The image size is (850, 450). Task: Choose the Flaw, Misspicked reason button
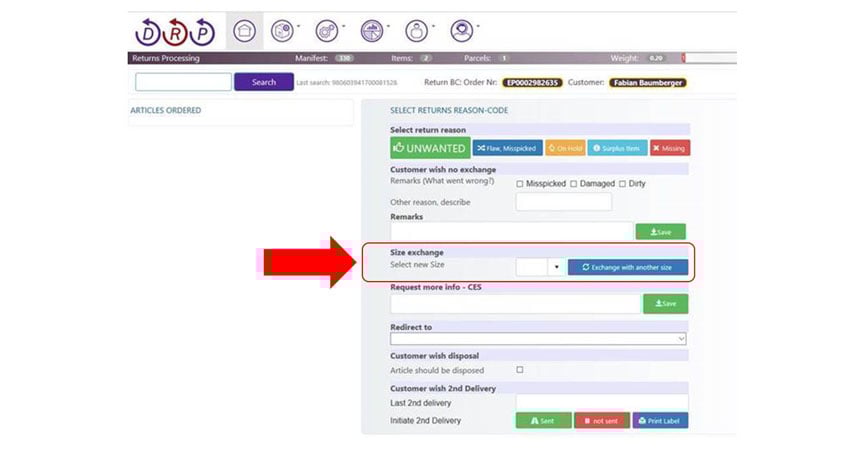pos(507,148)
